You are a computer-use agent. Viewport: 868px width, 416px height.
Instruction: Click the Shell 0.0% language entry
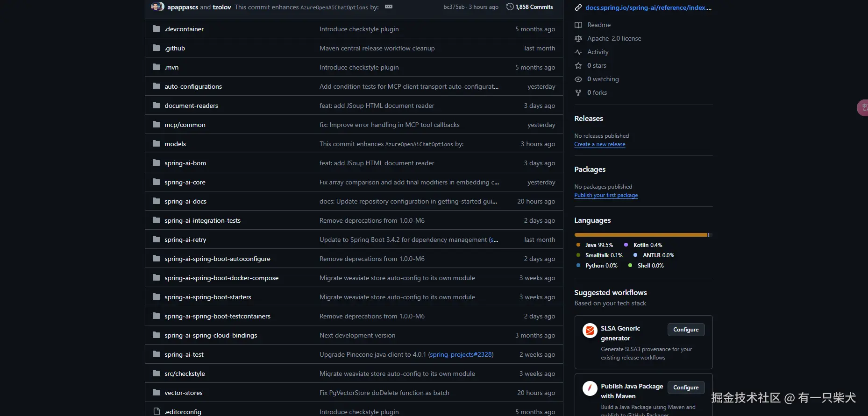[x=646, y=265]
